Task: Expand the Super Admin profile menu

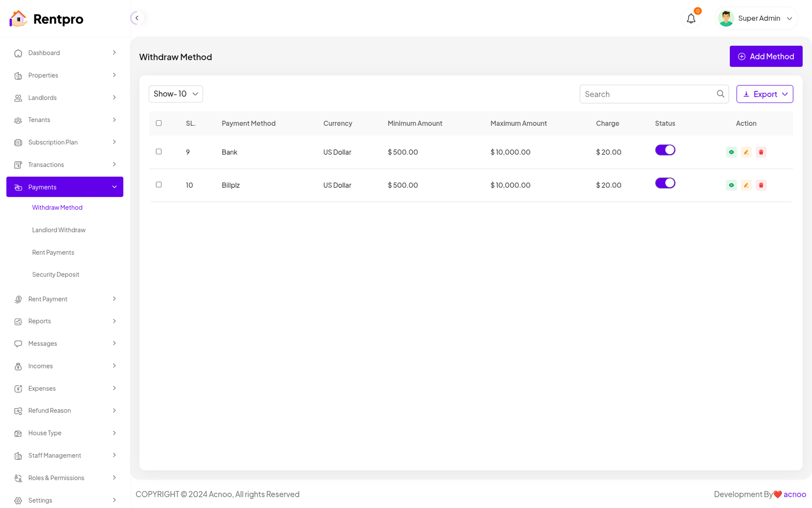Action: click(x=756, y=19)
